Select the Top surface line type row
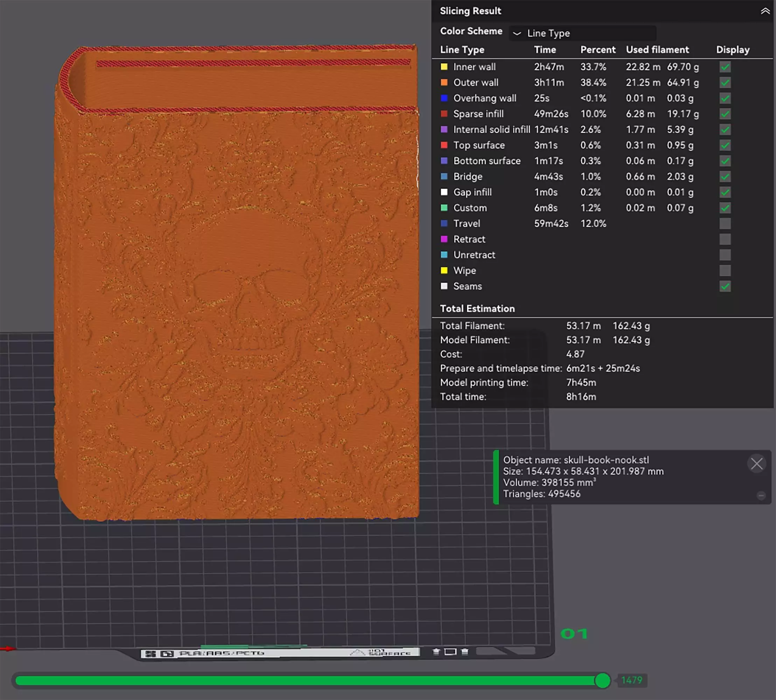 pyautogui.click(x=479, y=145)
